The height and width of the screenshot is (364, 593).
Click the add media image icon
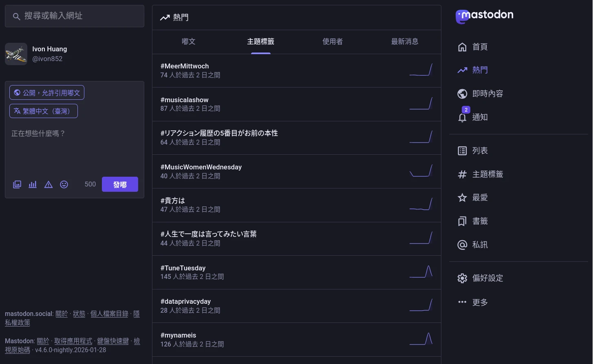[x=17, y=184]
